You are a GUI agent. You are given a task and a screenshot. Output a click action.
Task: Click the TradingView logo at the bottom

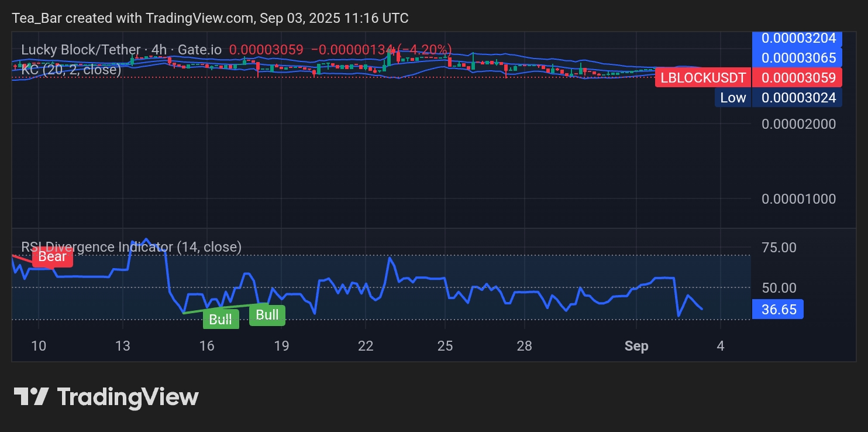pos(106,397)
